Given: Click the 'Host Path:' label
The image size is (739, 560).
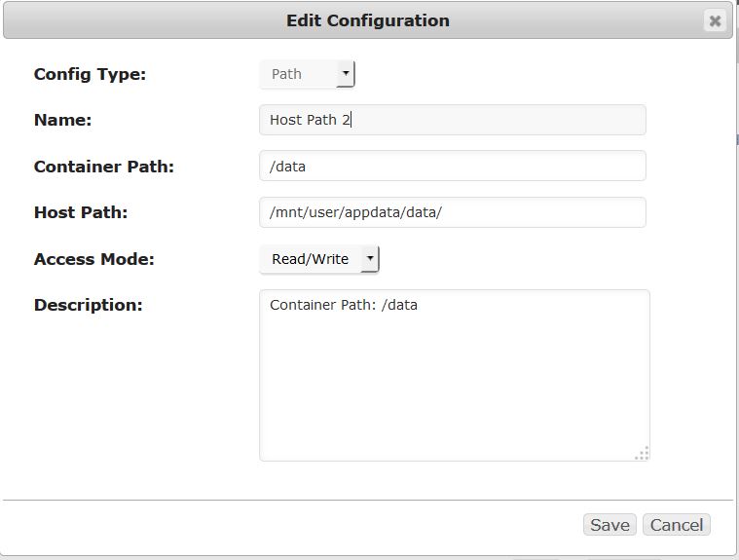Looking at the screenshot, I should click(x=81, y=212).
